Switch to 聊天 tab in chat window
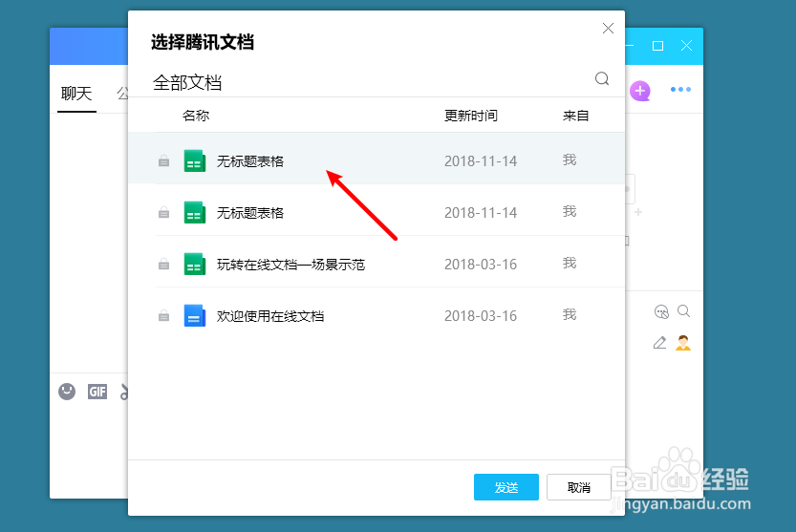 click(76, 94)
